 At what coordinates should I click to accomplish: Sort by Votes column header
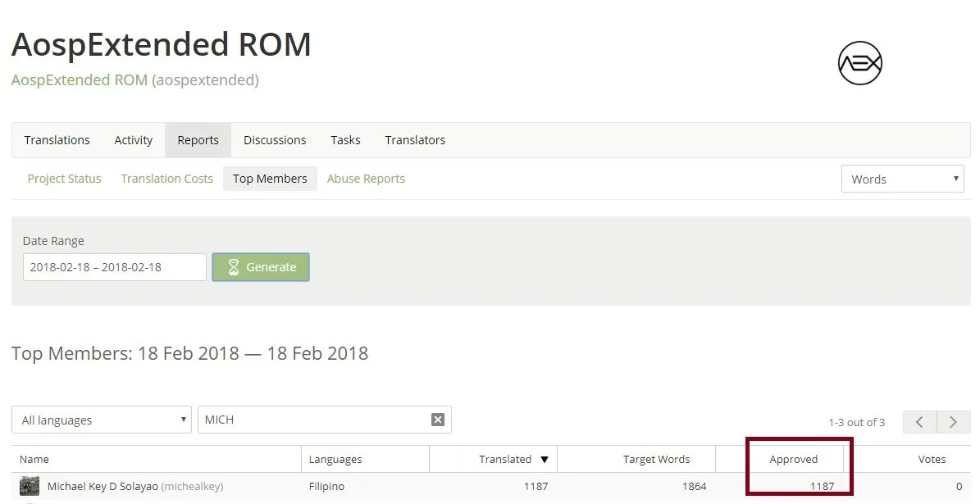click(932, 459)
